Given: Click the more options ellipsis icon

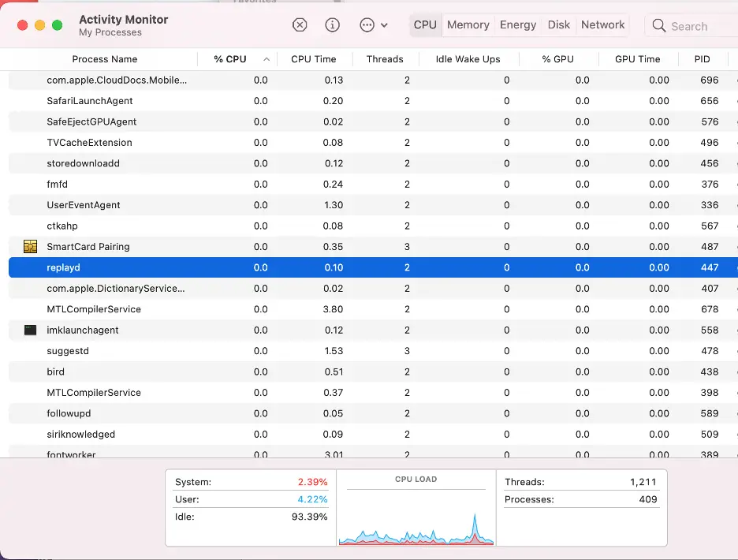Looking at the screenshot, I should pyautogui.click(x=367, y=25).
